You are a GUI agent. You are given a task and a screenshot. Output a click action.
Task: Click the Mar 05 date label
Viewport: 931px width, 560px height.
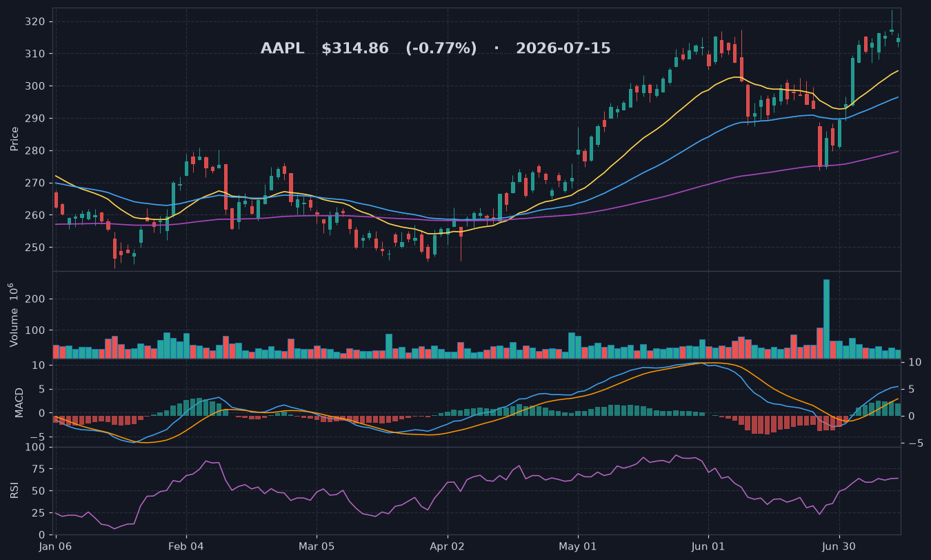[x=317, y=548]
